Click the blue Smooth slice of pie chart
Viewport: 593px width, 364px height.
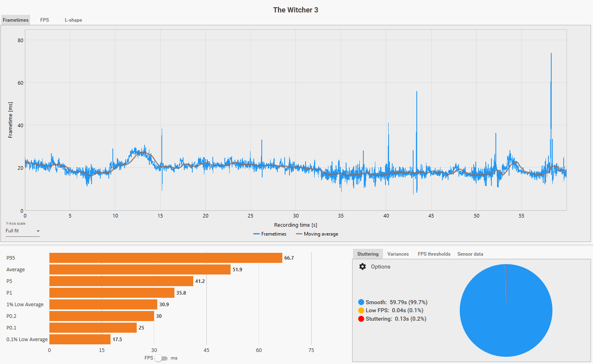(x=506, y=321)
